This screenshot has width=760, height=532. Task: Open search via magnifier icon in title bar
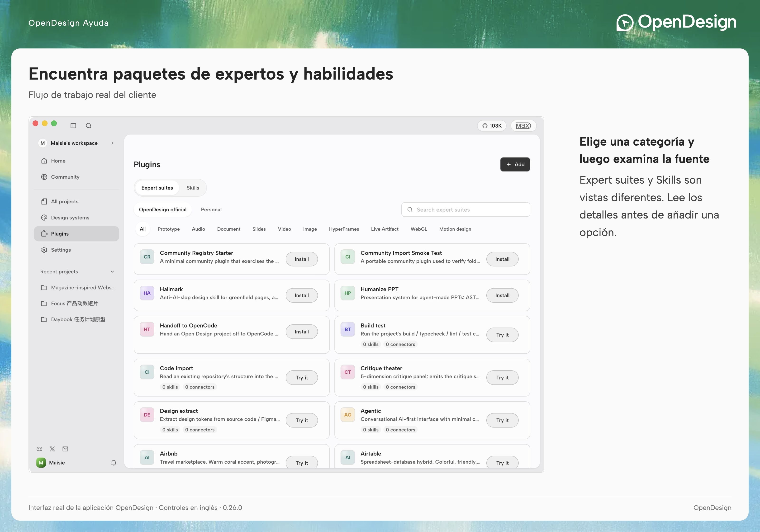click(x=88, y=126)
